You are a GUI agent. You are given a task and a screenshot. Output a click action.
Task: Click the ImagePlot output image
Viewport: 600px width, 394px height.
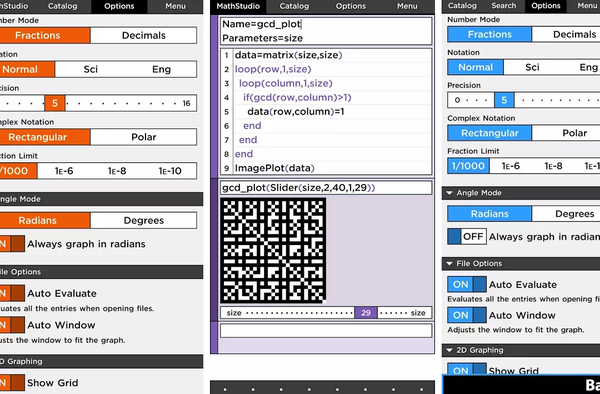[x=273, y=251]
